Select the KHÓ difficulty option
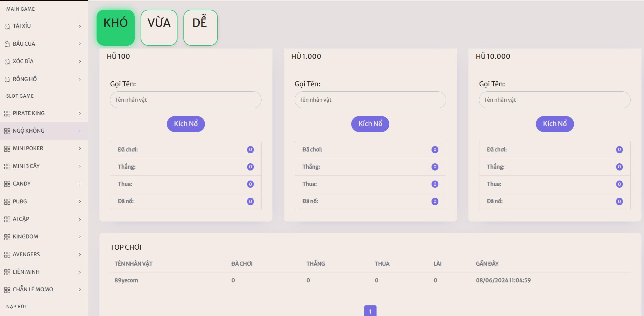 point(116,28)
